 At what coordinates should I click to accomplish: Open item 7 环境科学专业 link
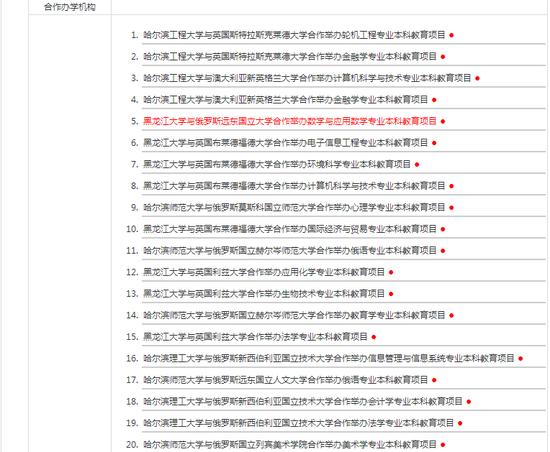click(x=277, y=164)
